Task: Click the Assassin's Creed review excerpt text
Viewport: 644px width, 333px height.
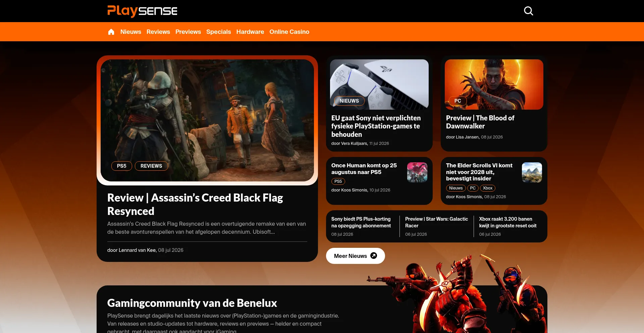Action: pos(207,228)
